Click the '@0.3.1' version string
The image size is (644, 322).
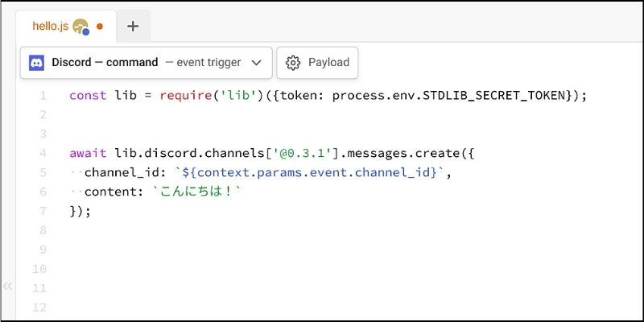(x=302, y=153)
